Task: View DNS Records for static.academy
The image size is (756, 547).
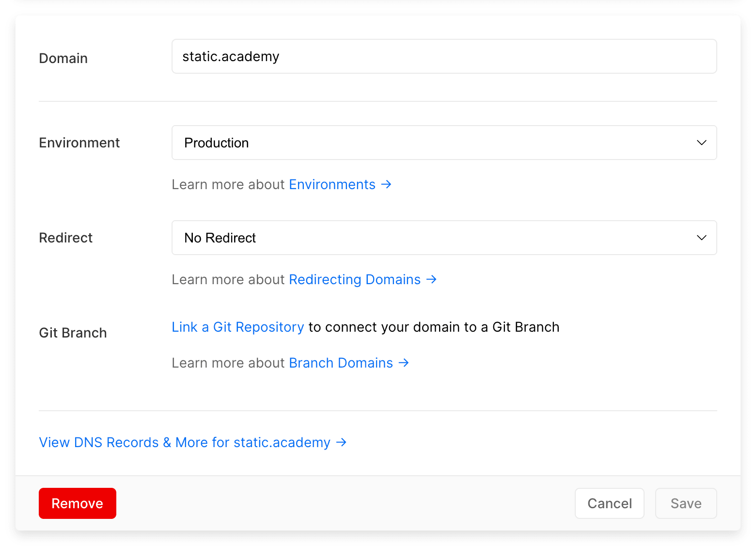Action: coord(184,442)
